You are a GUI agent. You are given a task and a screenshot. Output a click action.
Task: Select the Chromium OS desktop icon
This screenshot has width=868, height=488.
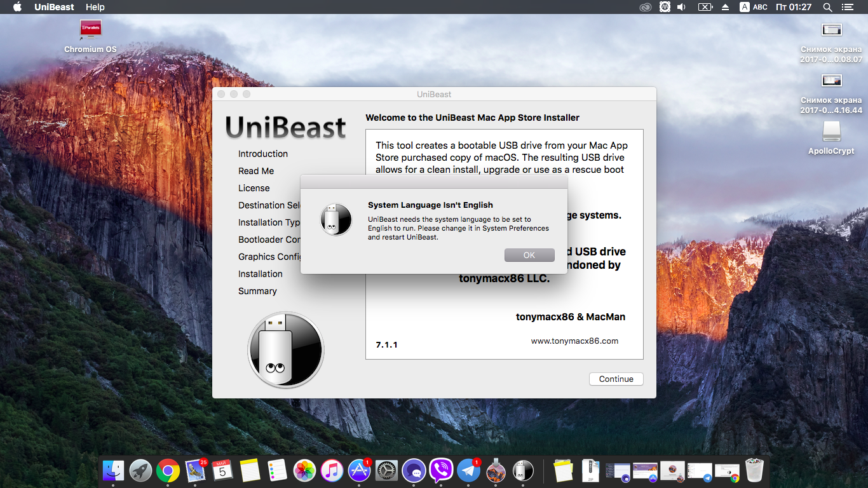90,37
